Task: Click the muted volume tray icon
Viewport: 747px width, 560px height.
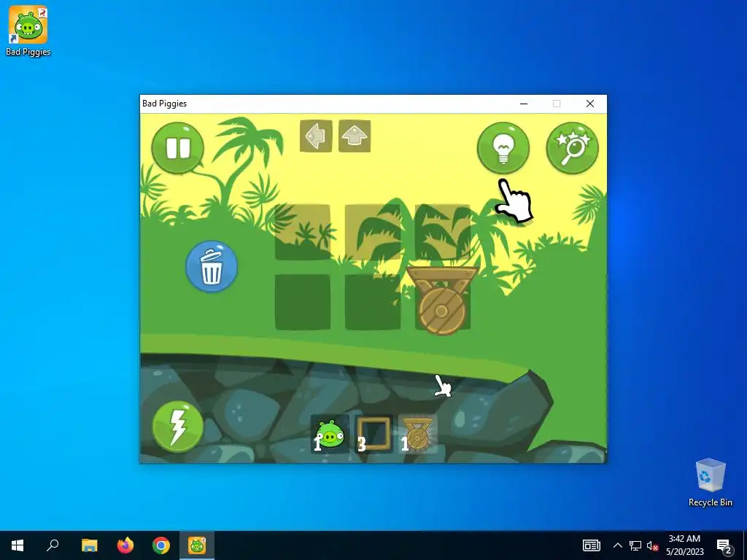Action: coord(652,545)
